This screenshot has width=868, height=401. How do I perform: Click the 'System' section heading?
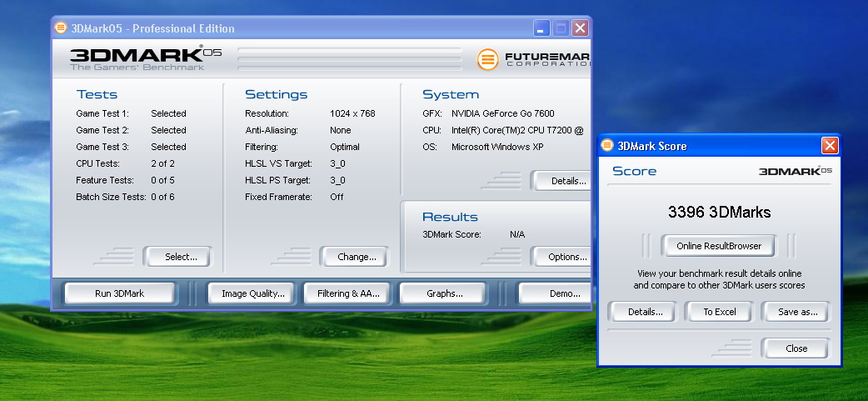click(x=451, y=95)
